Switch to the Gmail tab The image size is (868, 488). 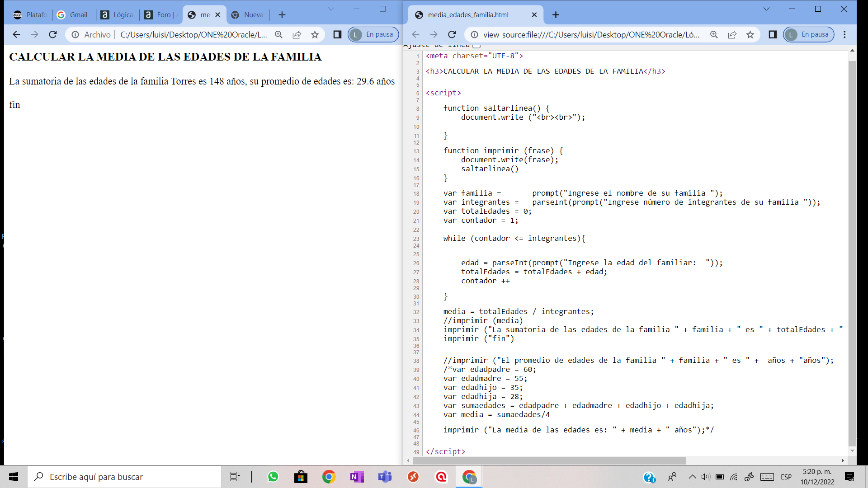pos(73,15)
